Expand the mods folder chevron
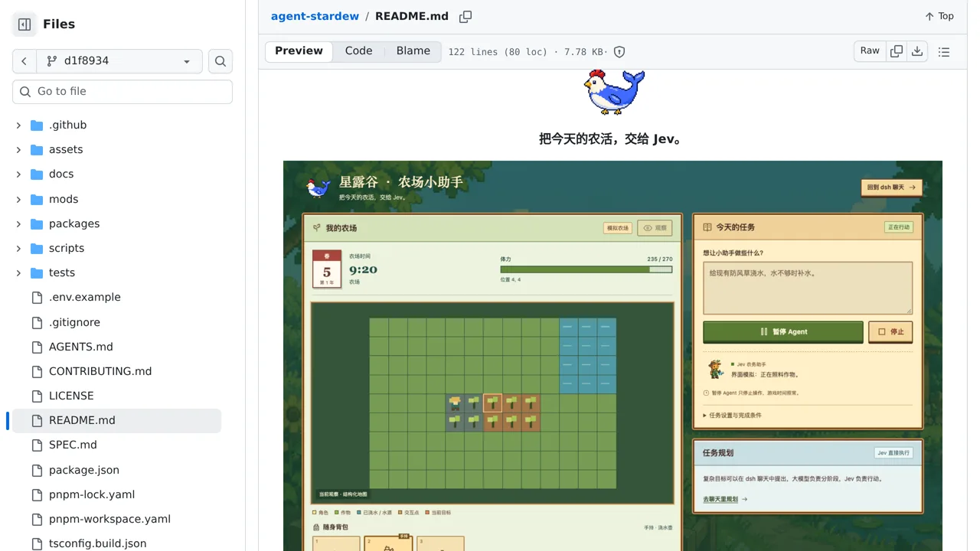Viewport: 980px width, 551px height. (18, 199)
